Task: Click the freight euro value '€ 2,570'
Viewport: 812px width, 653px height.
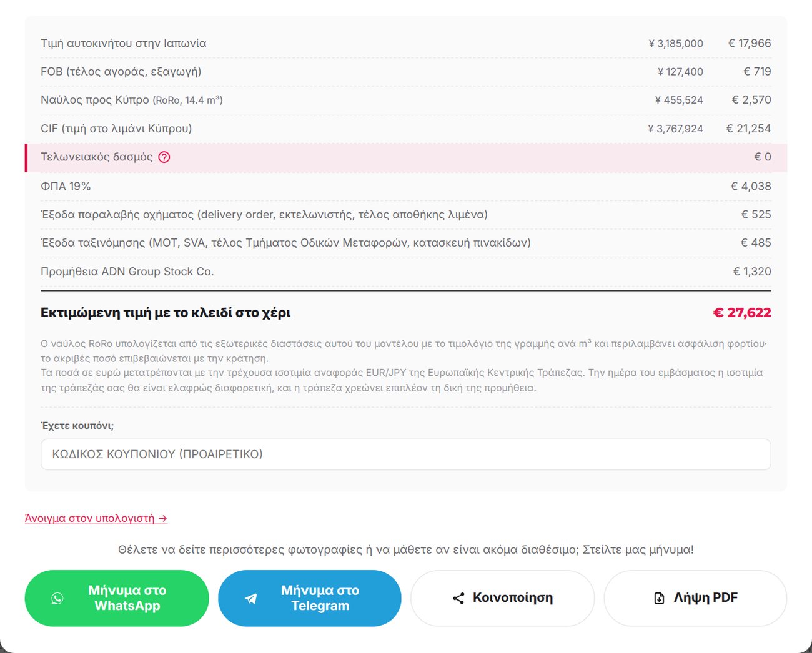Action: click(751, 100)
